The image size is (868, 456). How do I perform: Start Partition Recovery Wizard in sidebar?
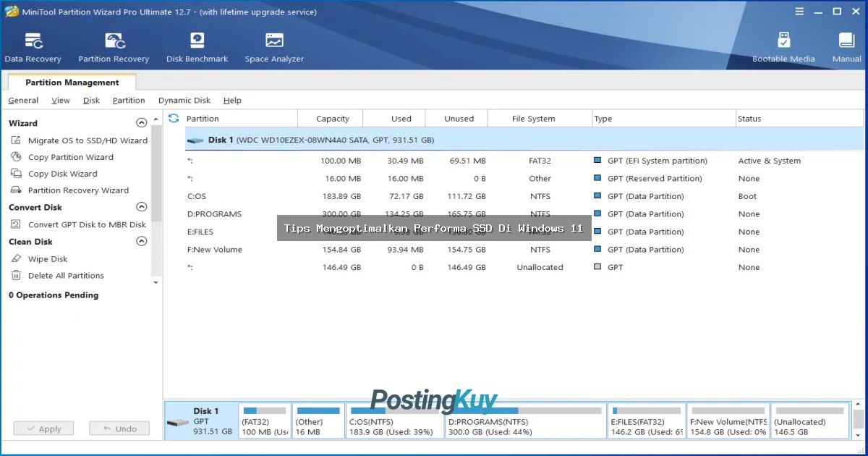click(x=70, y=190)
